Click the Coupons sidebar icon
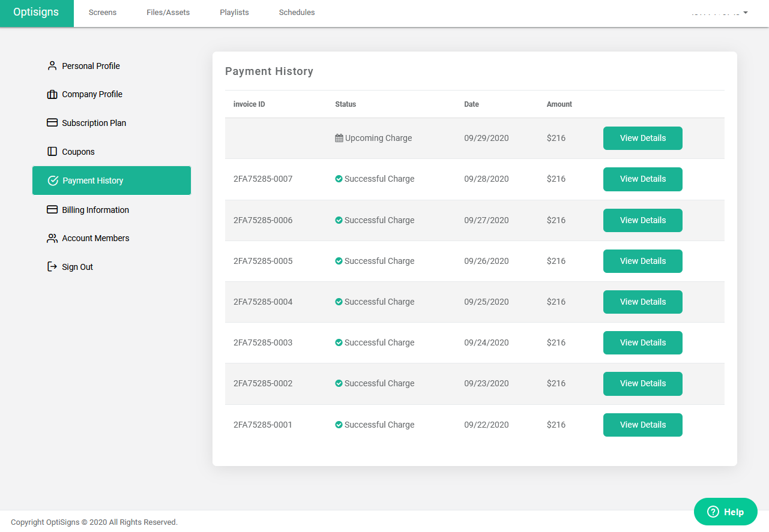 pos(52,152)
